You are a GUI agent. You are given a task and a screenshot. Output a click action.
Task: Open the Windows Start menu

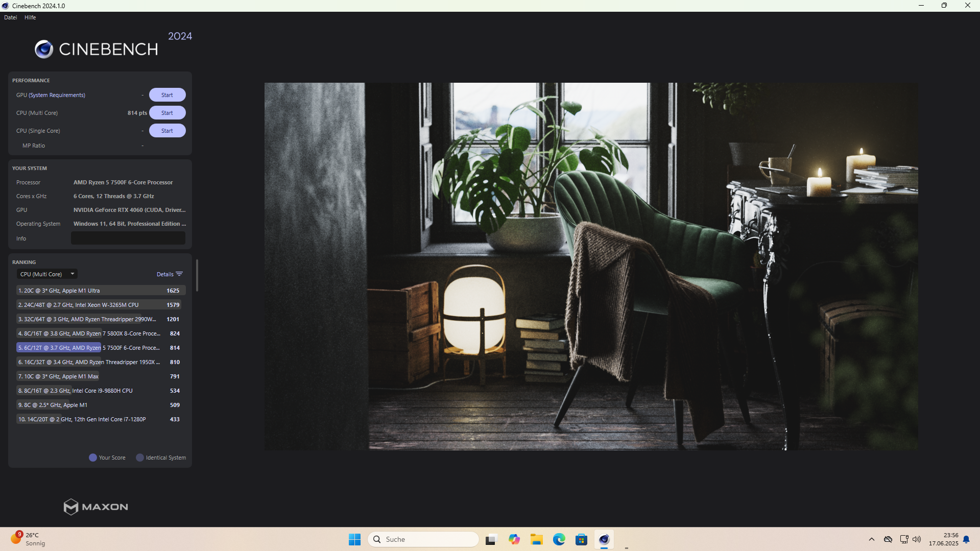click(354, 539)
